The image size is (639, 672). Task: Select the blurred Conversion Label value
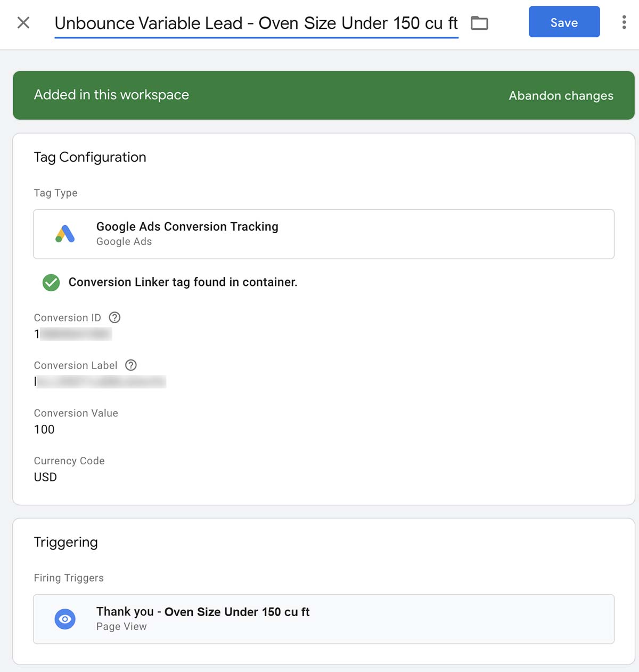pos(100,381)
